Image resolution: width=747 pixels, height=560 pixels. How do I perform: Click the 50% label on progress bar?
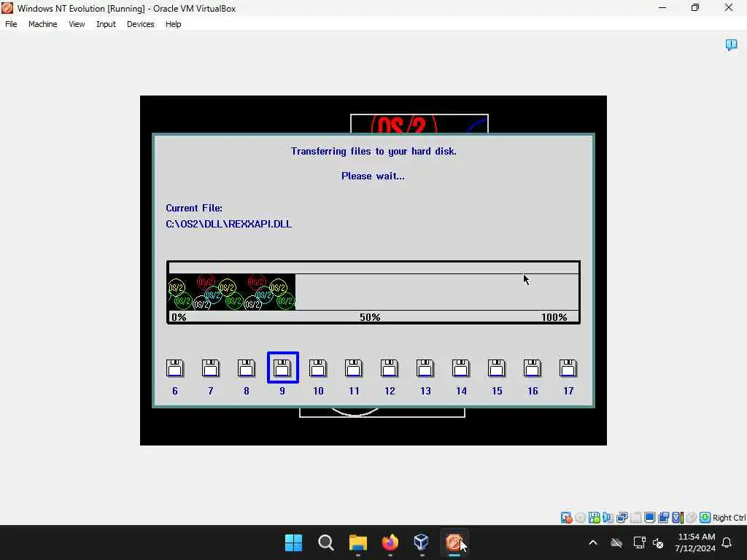pos(370,317)
